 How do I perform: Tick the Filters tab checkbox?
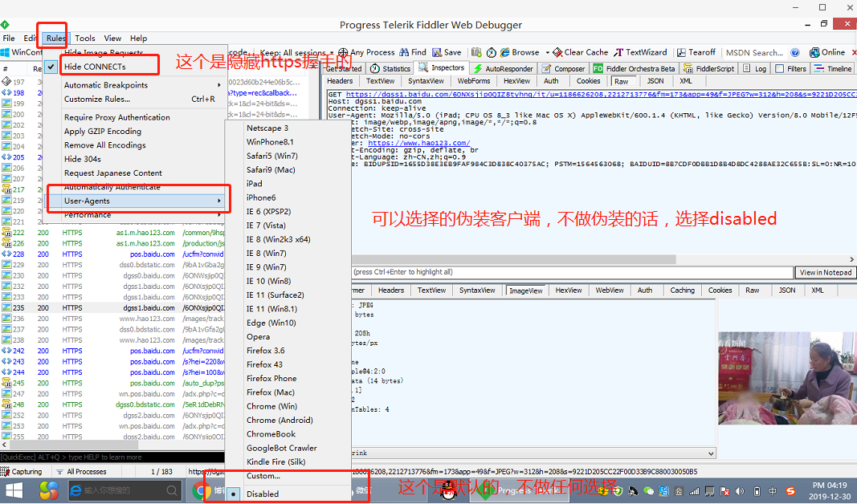click(780, 69)
